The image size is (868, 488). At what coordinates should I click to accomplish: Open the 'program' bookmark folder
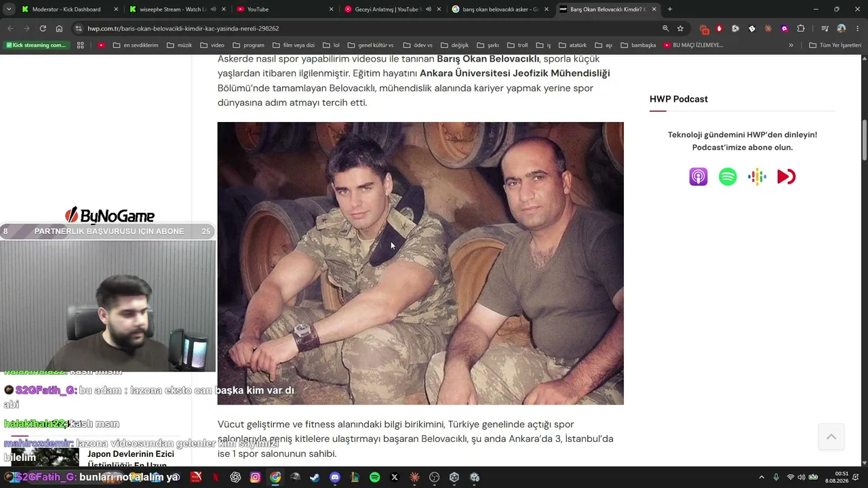[x=248, y=45]
